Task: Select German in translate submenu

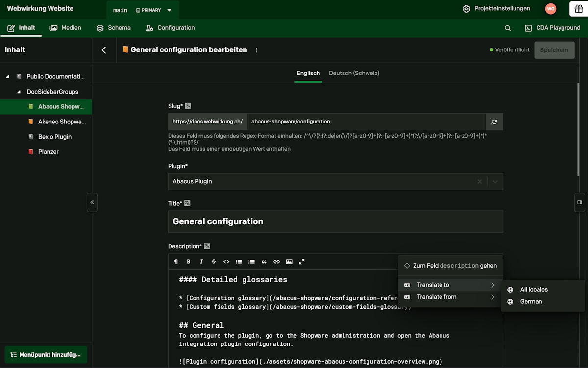Action: (x=543, y=302)
